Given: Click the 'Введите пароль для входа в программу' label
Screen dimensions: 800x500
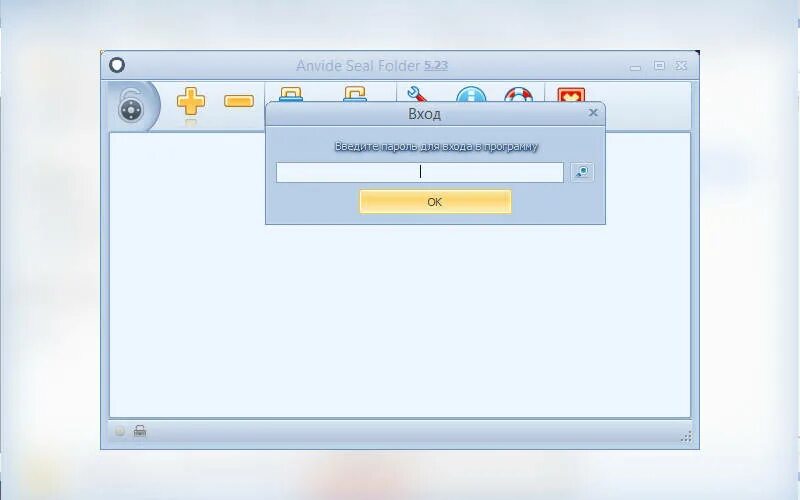Looking at the screenshot, I should click(436, 146).
